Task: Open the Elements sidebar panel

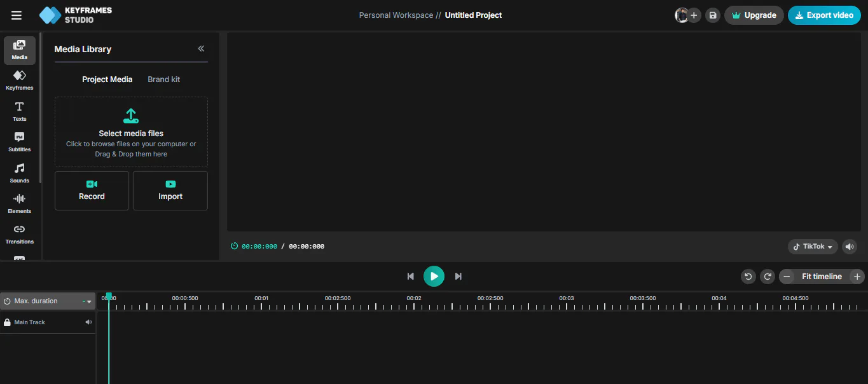Action: (x=20, y=203)
